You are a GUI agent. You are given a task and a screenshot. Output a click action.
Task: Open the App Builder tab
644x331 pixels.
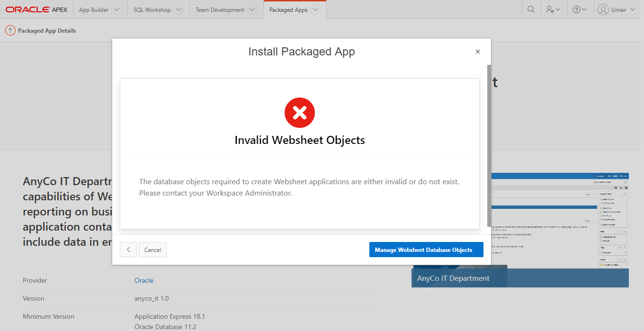click(x=94, y=9)
